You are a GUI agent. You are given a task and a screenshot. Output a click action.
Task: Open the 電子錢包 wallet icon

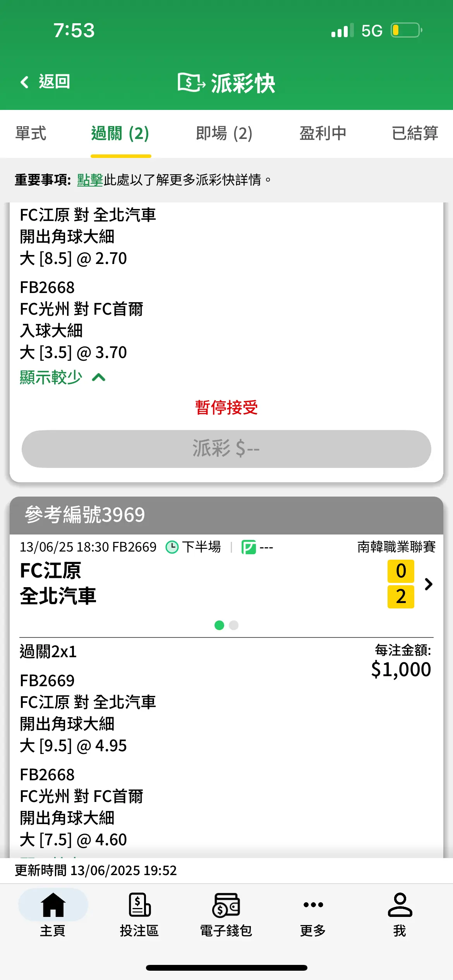pyautogui.click(x=226, y=905)
